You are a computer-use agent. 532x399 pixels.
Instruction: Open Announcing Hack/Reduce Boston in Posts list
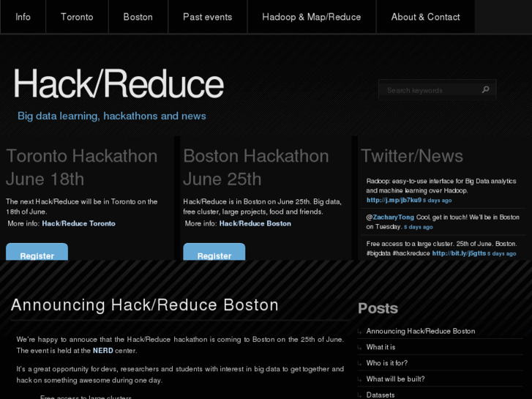coord(421,331)
